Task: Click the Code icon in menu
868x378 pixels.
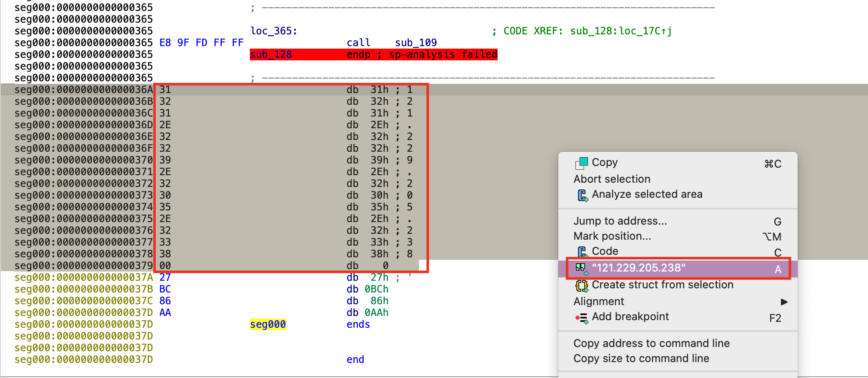Action: coord(582,251)
